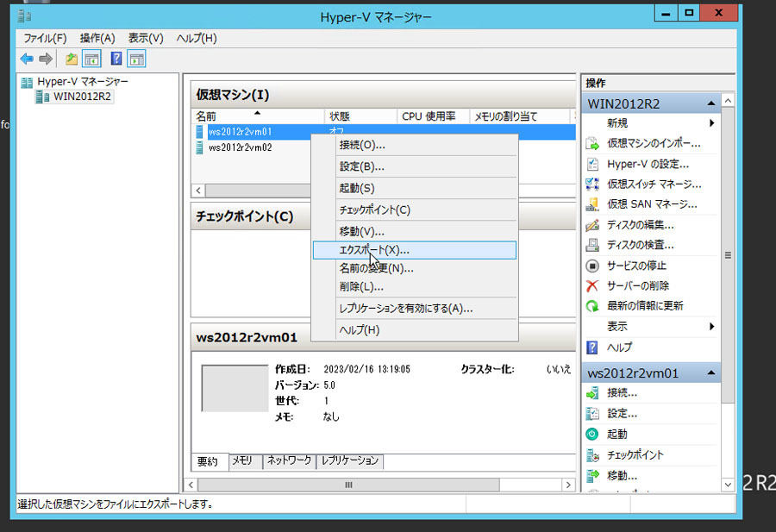776x532 pixels.
Task: Choose レプリケーションを有効にする(A)... in the context menu
Action: coord(415,309)
